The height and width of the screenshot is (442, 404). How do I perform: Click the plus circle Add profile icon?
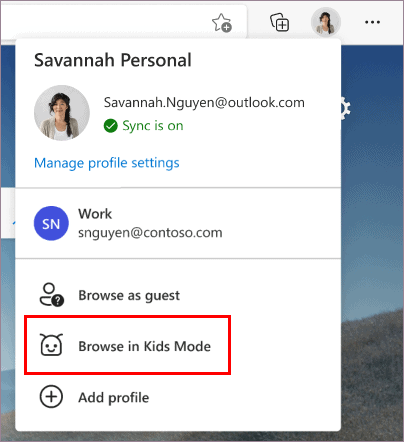pos(51,397)
